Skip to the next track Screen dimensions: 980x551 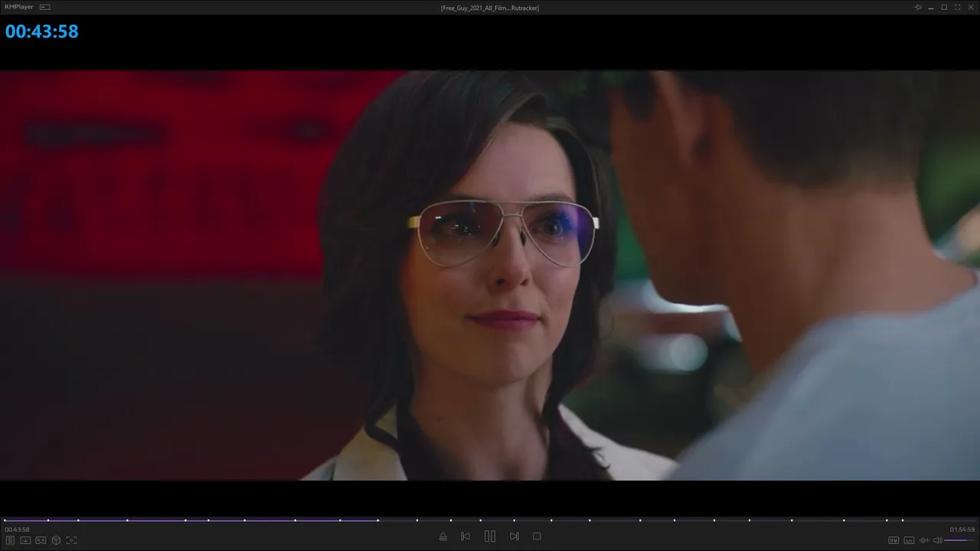click(514, 536)
